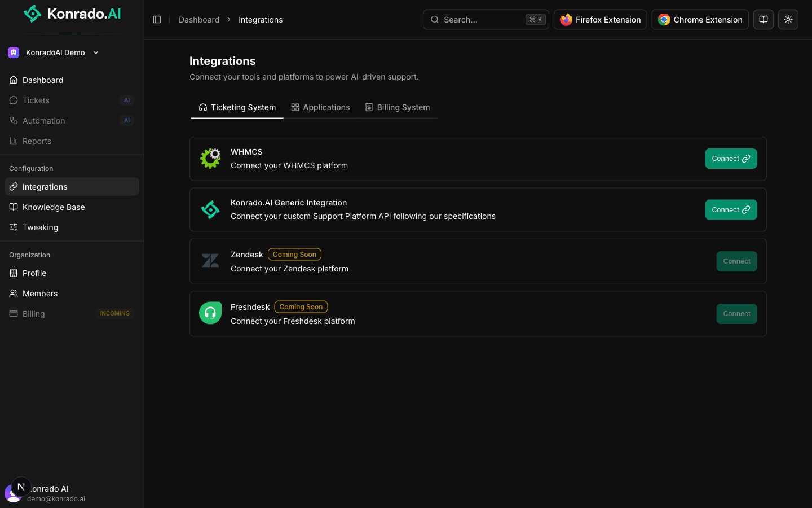Click the Zendesk logo
Image resolution: width=812 pixels, height=508 pixels.
pyautogui.click(x=210, y=261)
